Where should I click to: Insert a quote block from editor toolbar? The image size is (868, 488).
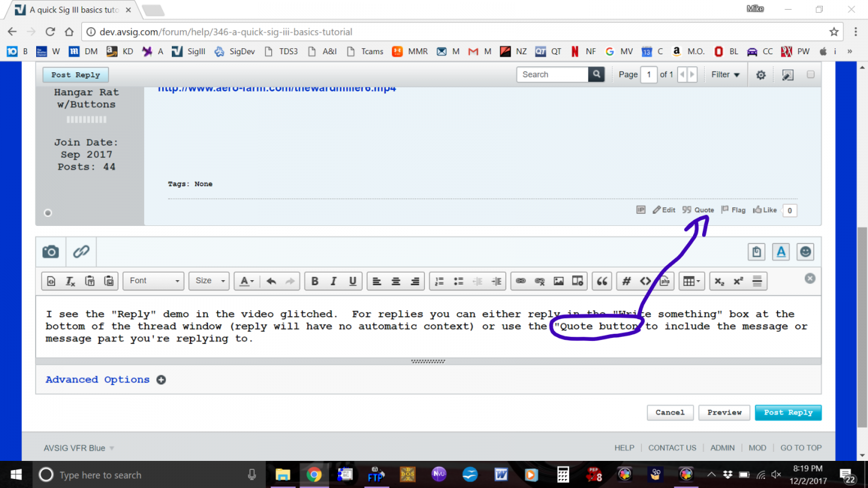coord(602,281)
